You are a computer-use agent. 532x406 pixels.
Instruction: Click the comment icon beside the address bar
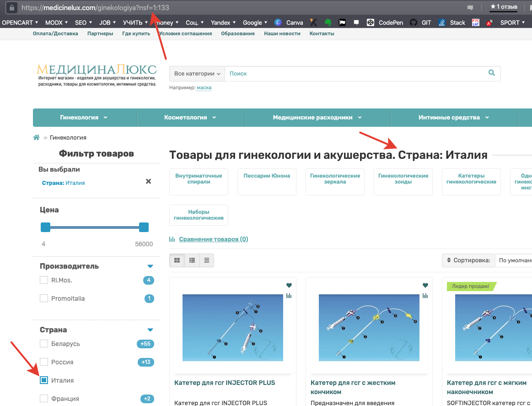coord(470,7)
